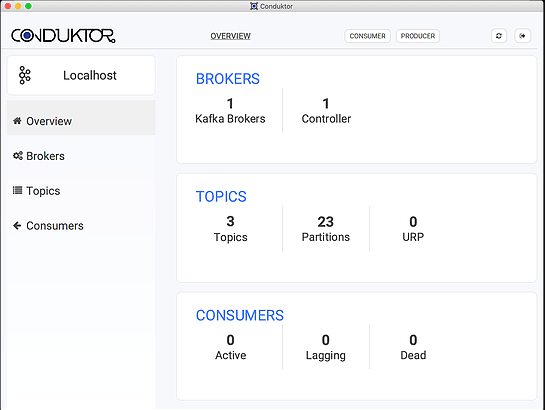
Task: Click the Conduktor logo
Action: coord(63,36)
